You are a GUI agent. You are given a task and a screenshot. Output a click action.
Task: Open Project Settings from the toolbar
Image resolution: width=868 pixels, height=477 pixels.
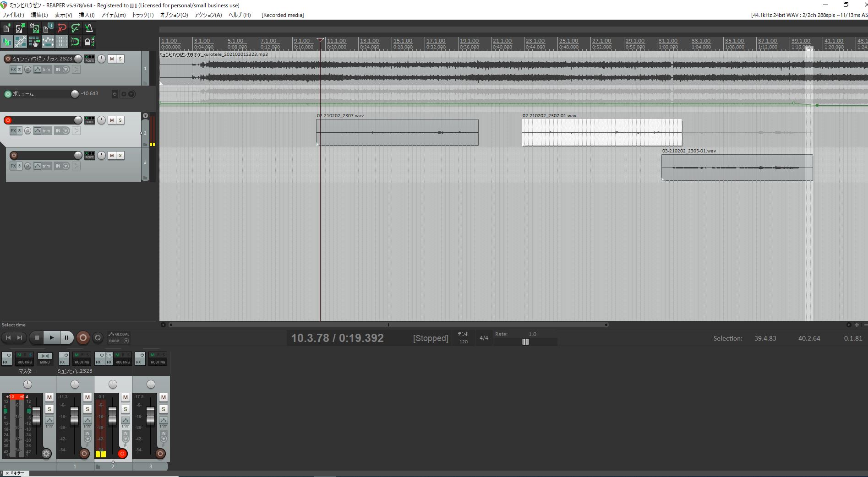[48, 28]
